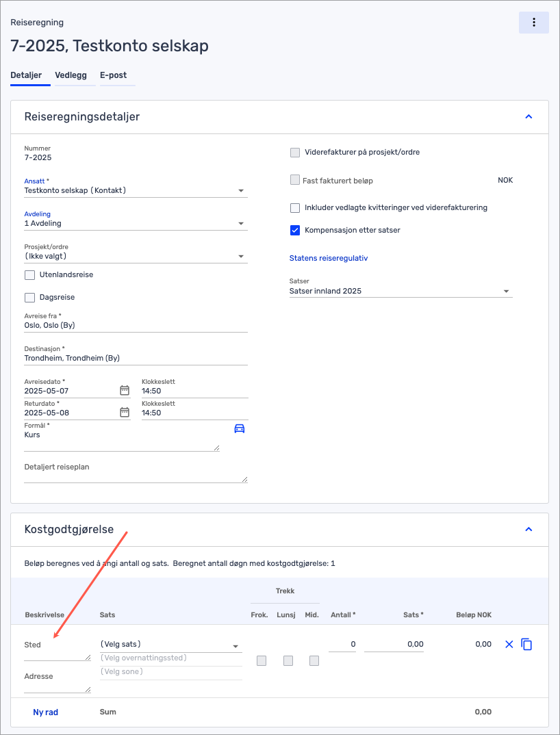Duplicate the kostgodtgjørelse row with copy icon
This screenshot has height=735, width=560.
coord(526,644)
